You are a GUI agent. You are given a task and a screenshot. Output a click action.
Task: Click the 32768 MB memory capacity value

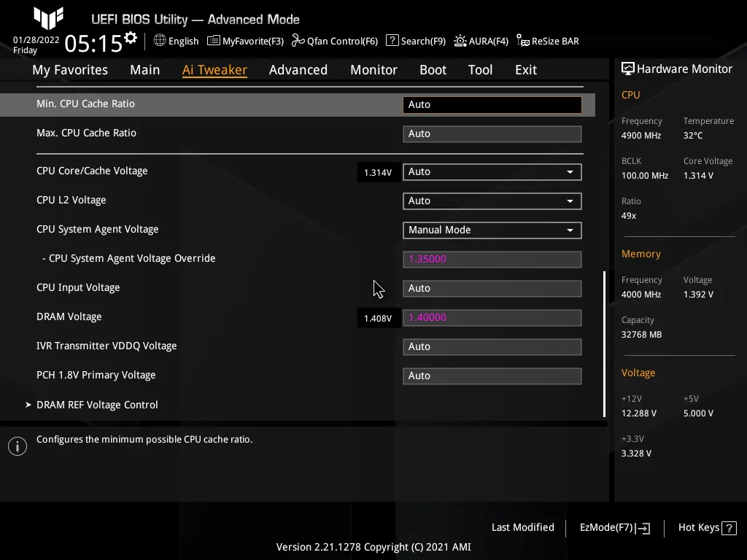(642, 334)
